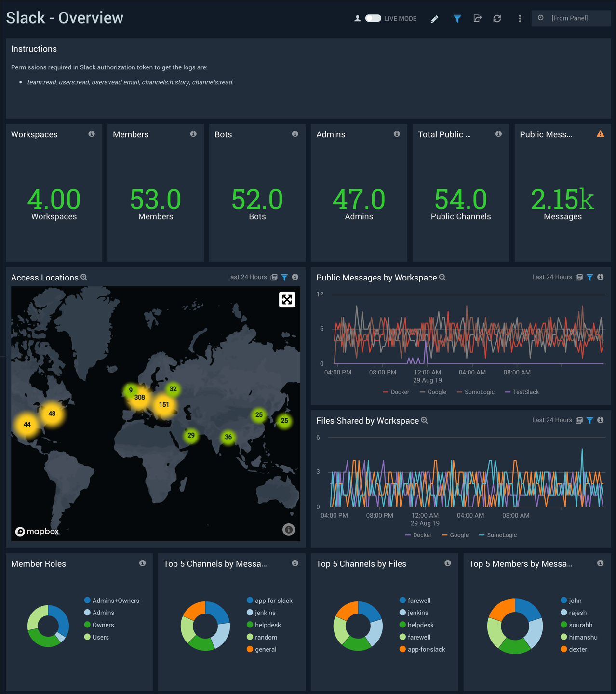Click the fullscreen expand button on the map

pyautogui.click(x=287, y=299)
